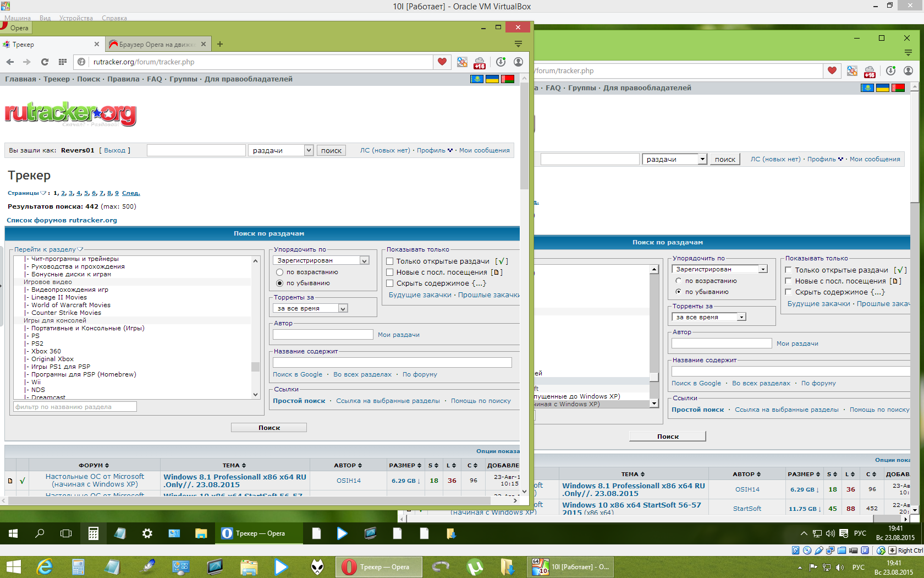Click Мои раздачи link in front window
Viewport: 924px width, 578px height.
399,335
